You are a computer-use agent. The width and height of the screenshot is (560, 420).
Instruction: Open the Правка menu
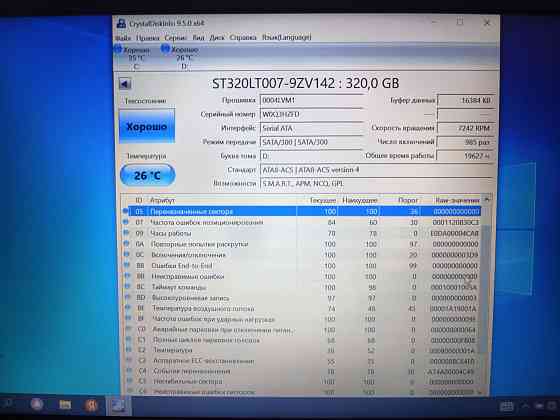pyautogui.click(x=148, y=38)
